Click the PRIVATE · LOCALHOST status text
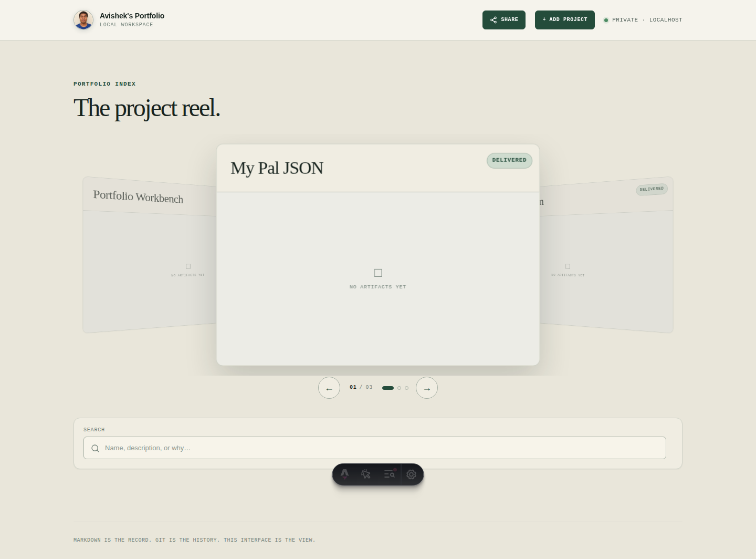 (x=647, y=20)
